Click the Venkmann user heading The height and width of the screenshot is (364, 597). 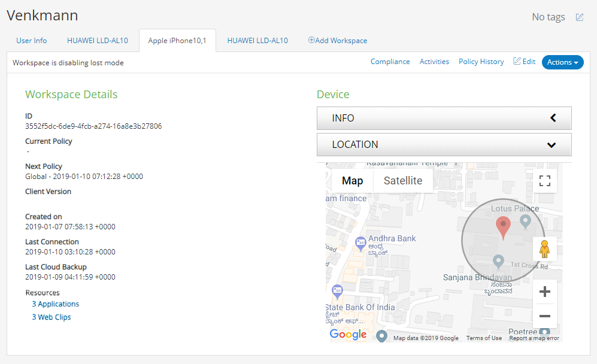[x=43, y=16]
